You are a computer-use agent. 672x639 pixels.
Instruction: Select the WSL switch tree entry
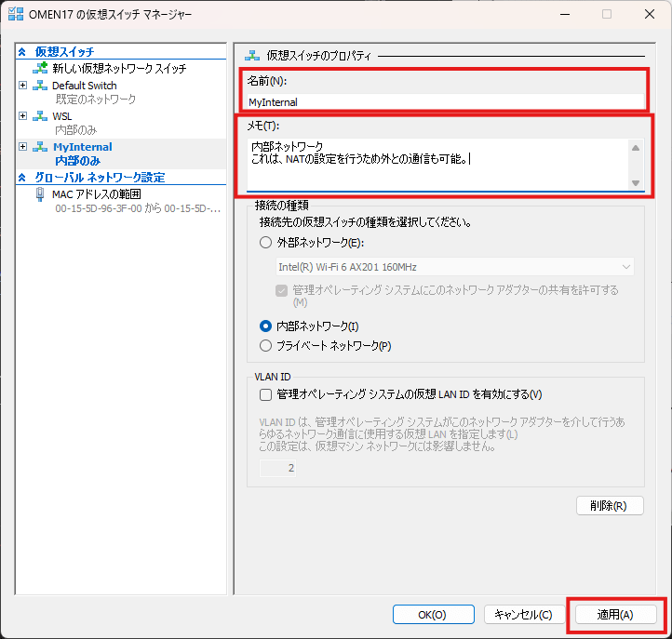coord(62,116)
